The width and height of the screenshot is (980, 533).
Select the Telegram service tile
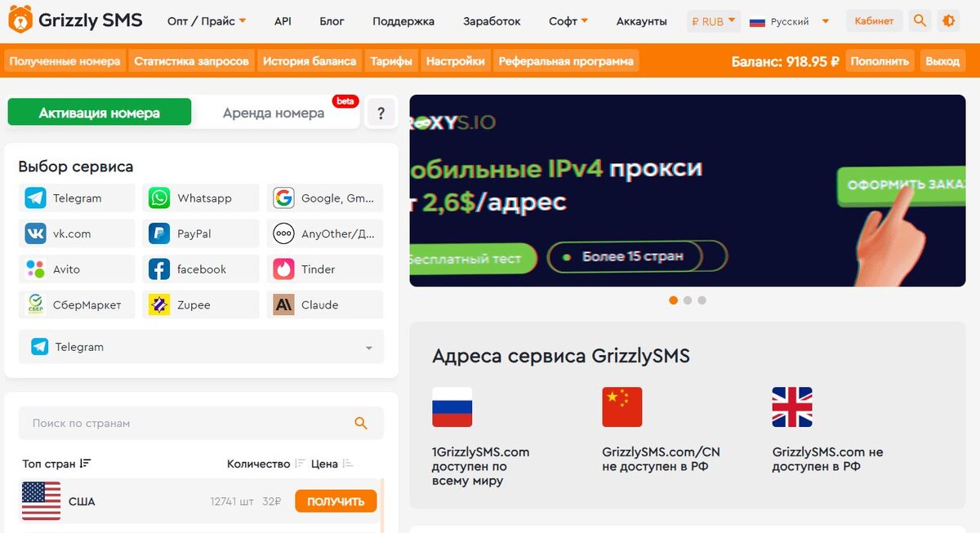tap(77, 198)
